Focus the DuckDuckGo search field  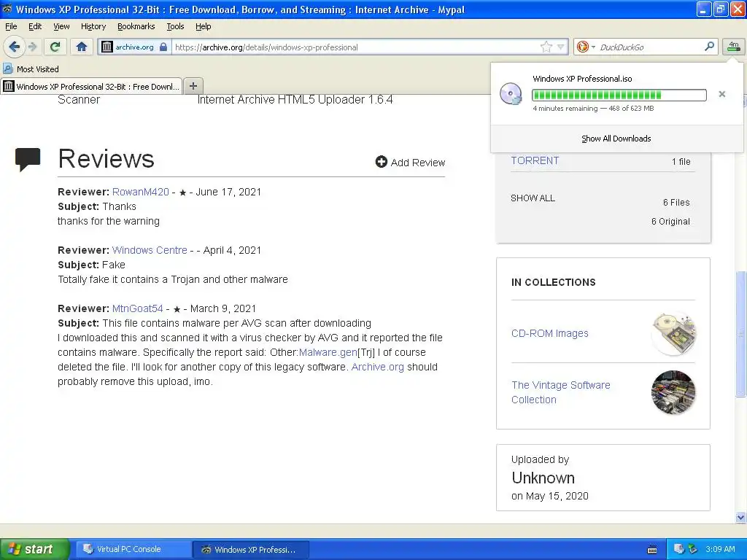pos(650,47)
